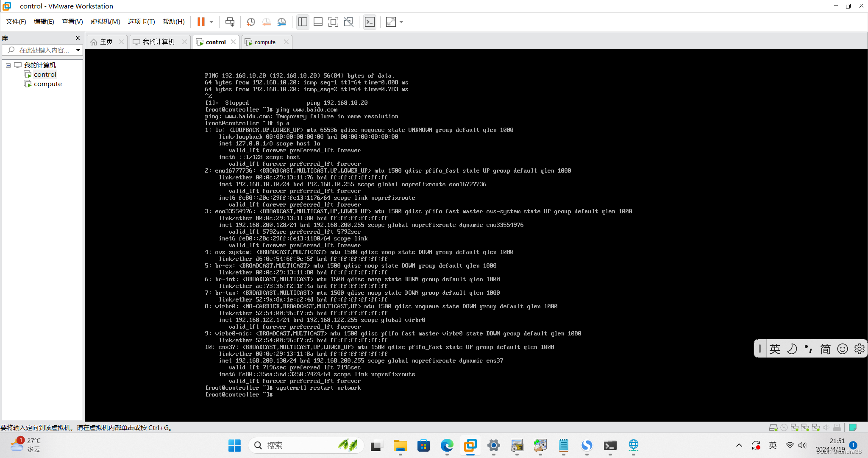Select 我的计算机 label in library tree
The width and height of the screenshot is (868, 458).
[40, 65]
